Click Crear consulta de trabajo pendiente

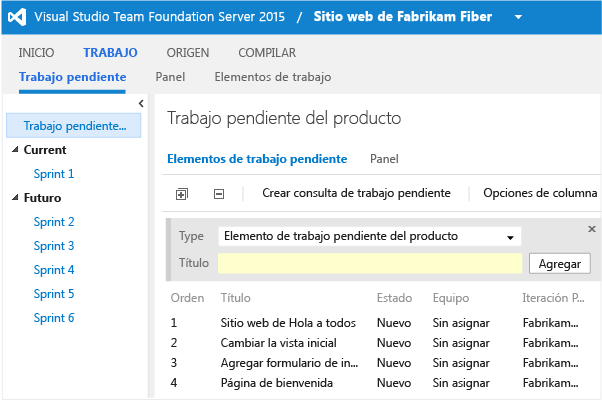pos(356,193)
